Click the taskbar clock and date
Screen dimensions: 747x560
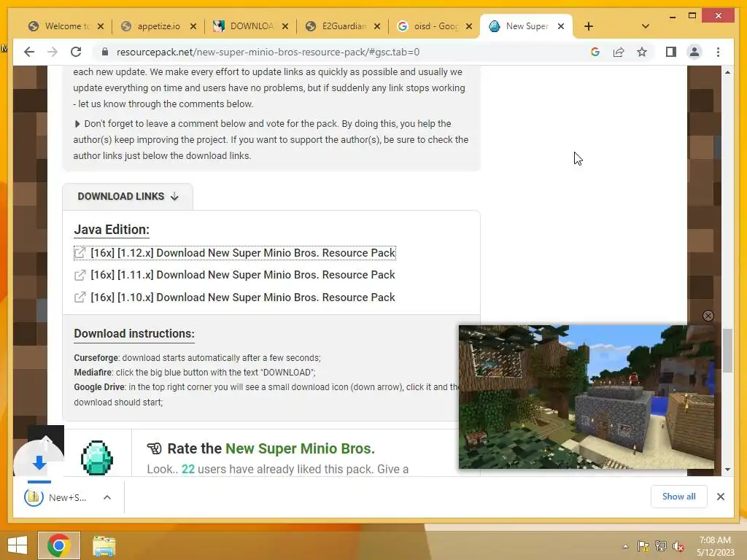click(x=715, y=546)
